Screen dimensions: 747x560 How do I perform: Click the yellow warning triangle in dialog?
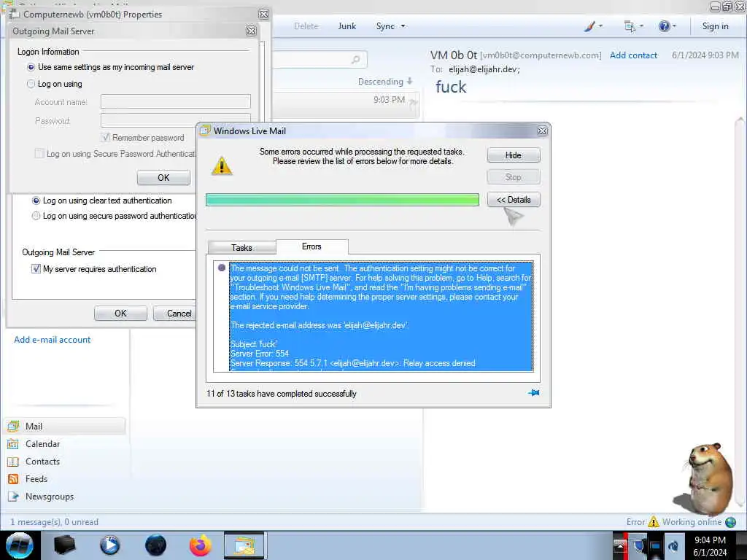[x=222, y=166]
